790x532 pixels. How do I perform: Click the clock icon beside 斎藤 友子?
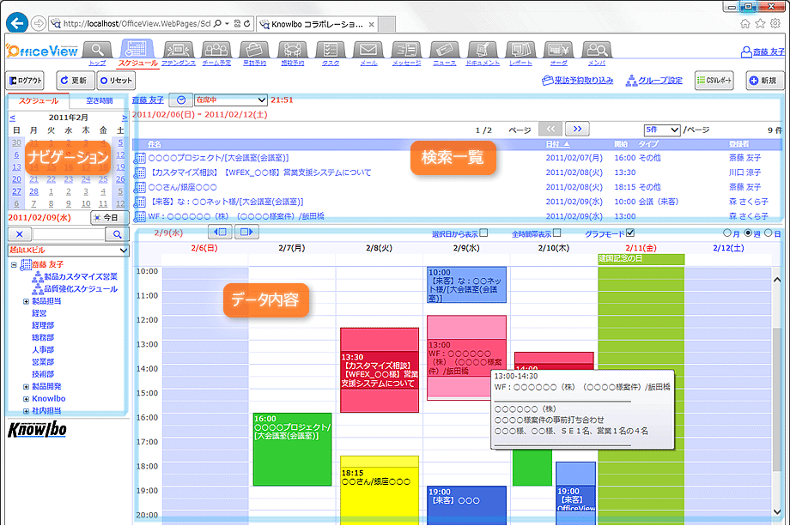[x=180, y=100]
